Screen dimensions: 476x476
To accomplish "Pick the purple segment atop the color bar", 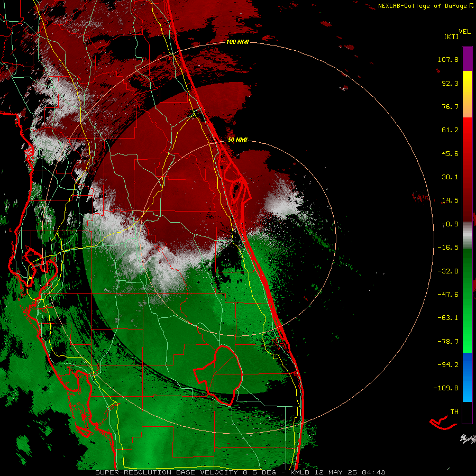I will pyautogui.click(x=467, y=59).
